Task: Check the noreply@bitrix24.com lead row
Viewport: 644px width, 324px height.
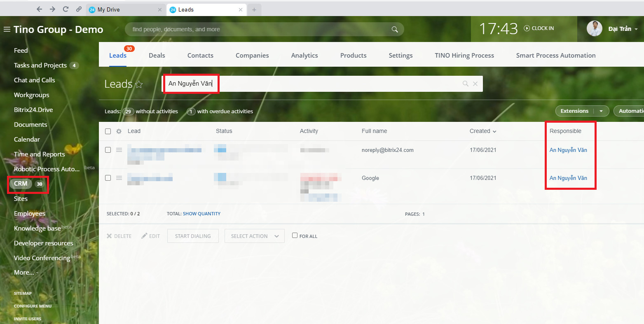Action: click(108, 150)
